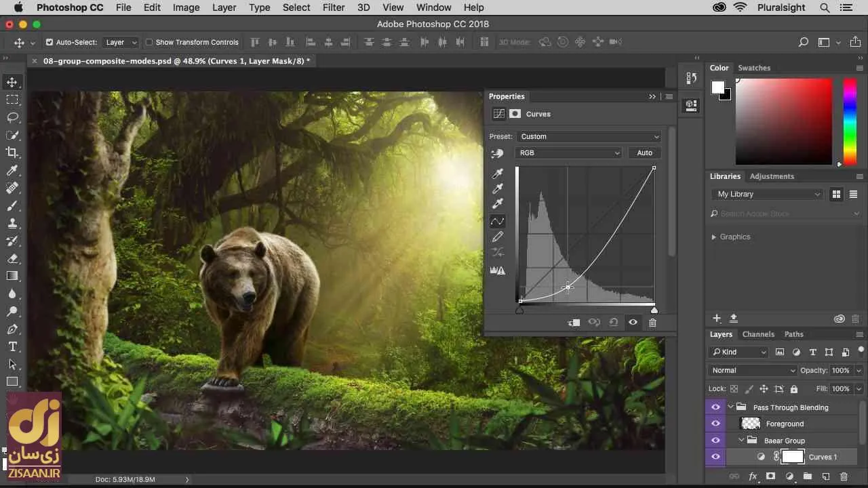Delete the Curves adjustment via trash icon
This screenshot has height=488, width=868.
click(652, 323)
